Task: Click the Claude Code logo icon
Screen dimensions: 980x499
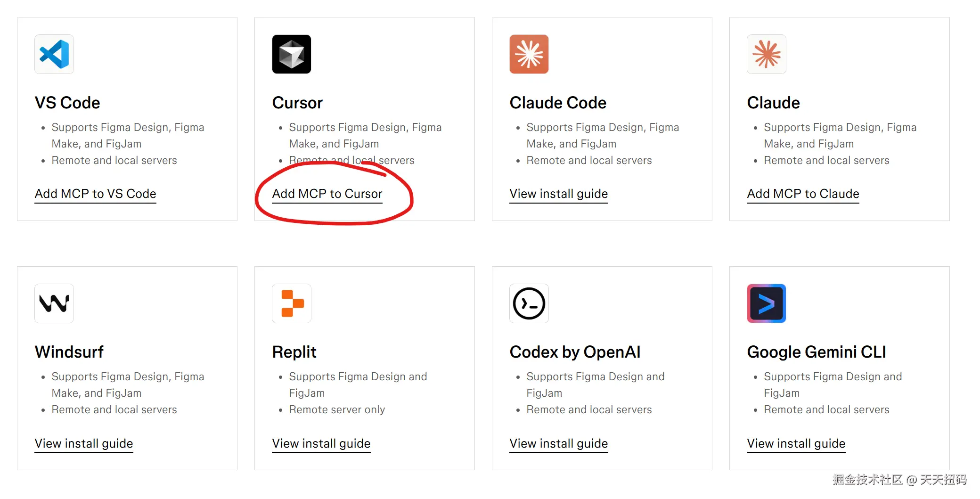Action: coord(529,54)
